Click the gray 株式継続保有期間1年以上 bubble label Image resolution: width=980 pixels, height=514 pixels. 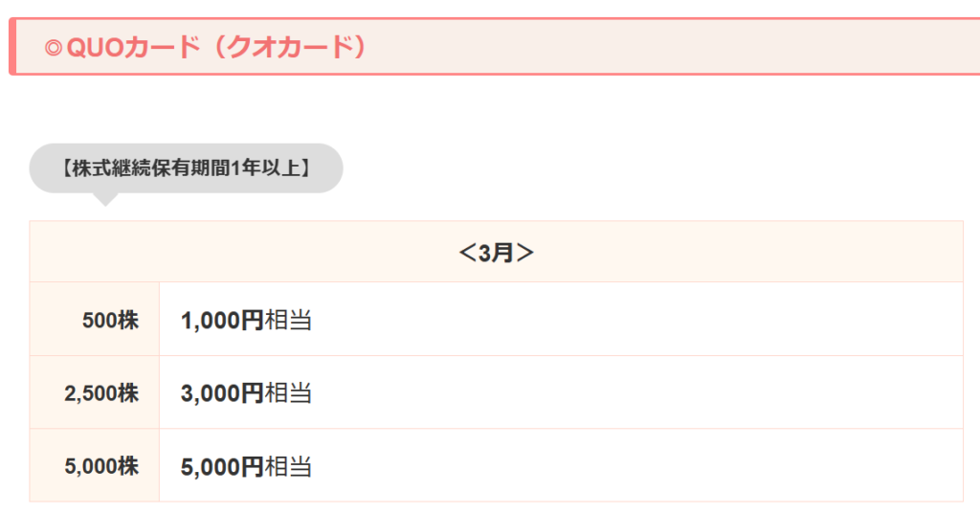pos(186,168)
